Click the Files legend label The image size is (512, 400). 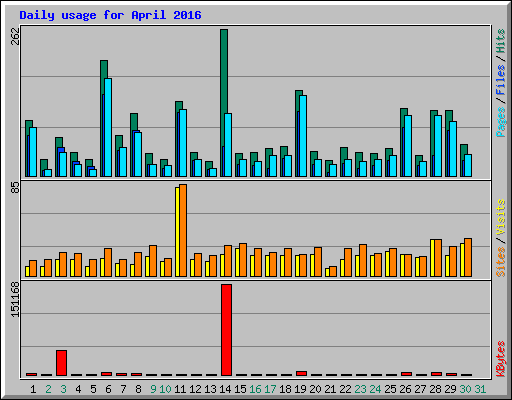point(501,79)
